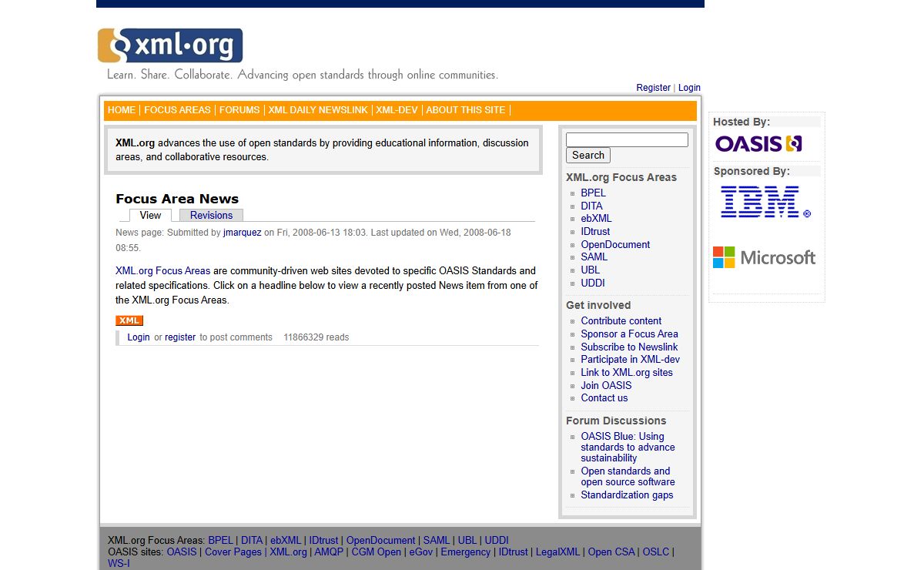Click the IBM sponsor logo
The width and height of the screenshot is (924, 570).
765,202
